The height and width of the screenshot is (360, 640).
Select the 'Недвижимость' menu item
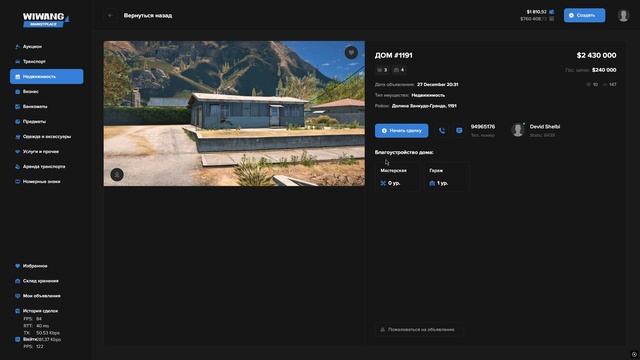(47, 76)
